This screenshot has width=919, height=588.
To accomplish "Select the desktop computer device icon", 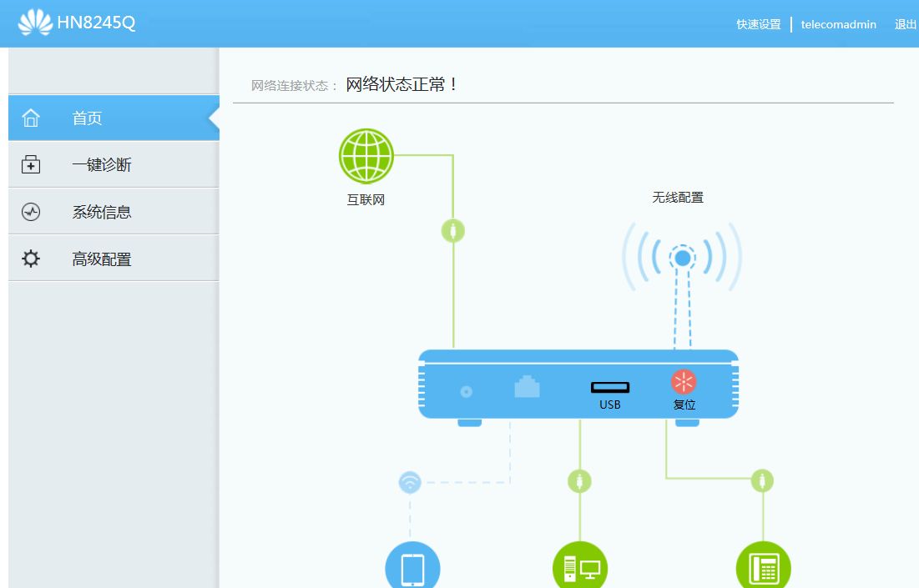I will click(580, 568).
